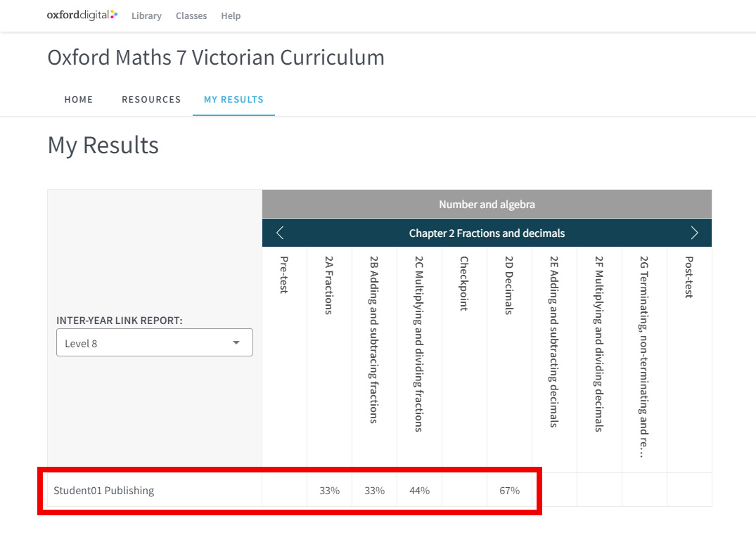Select the Student01 Publishing row name
This screenshot has width=756, height=542.
coord(104,491)
